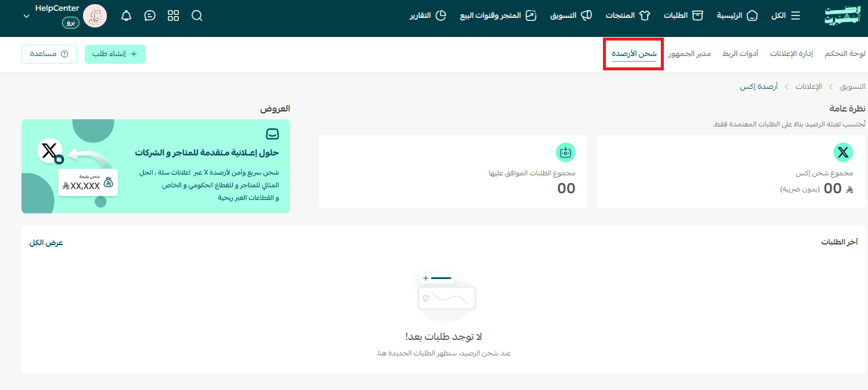Click the إنشاء طلب button
This screenshot has width=868, height=390.
click(x=115, y=54)
